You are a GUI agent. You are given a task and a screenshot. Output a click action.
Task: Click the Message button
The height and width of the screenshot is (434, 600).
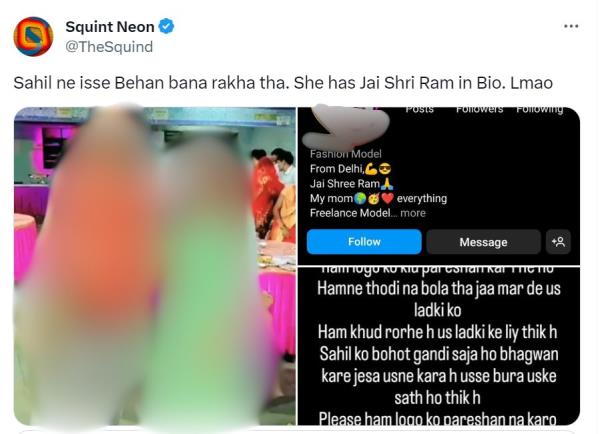(x=483, y=242)
